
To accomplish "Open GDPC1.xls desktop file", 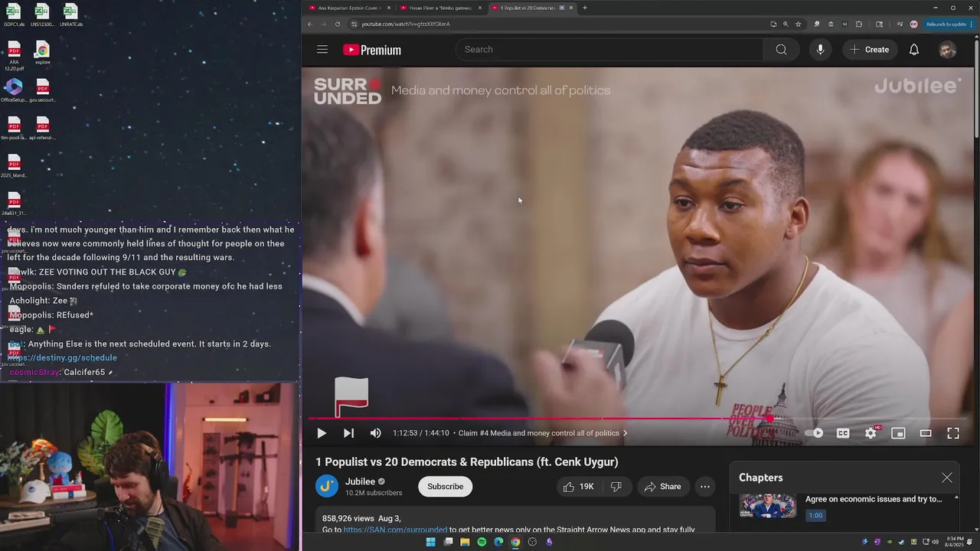I will click(14, 15).
